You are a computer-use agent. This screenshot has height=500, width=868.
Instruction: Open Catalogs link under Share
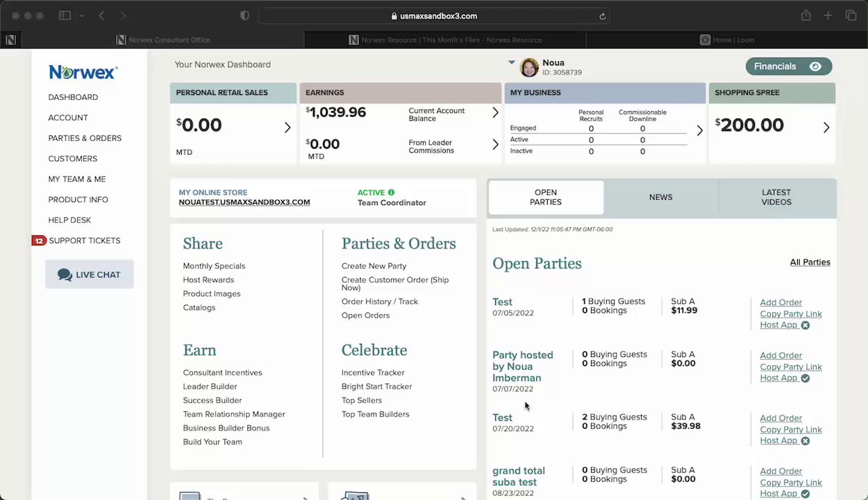pyautogui.click(x=199, y=308)
